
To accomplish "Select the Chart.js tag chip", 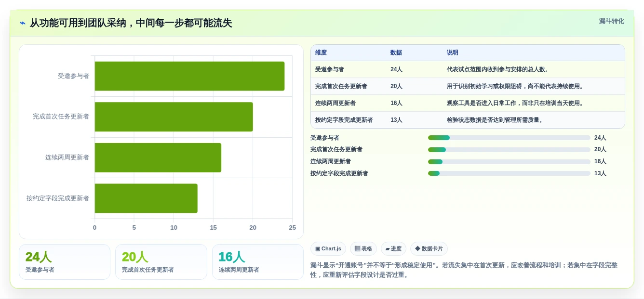I will (328, 249).
